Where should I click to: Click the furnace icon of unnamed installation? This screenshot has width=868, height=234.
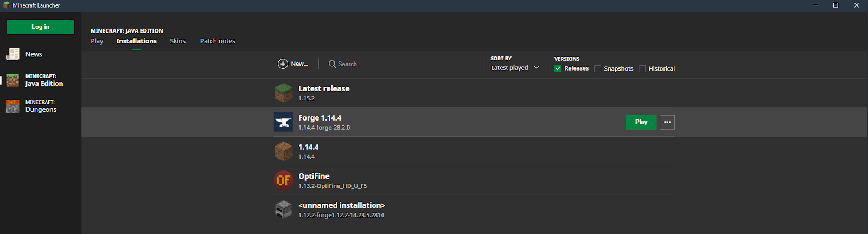[283, 210]
